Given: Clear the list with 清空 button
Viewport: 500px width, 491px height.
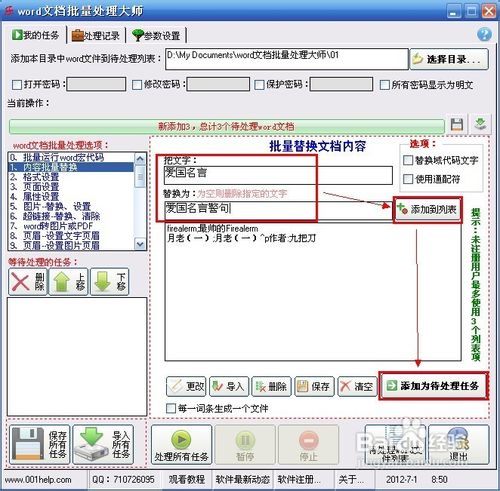Looking at the screenshot, I should 357,386.
